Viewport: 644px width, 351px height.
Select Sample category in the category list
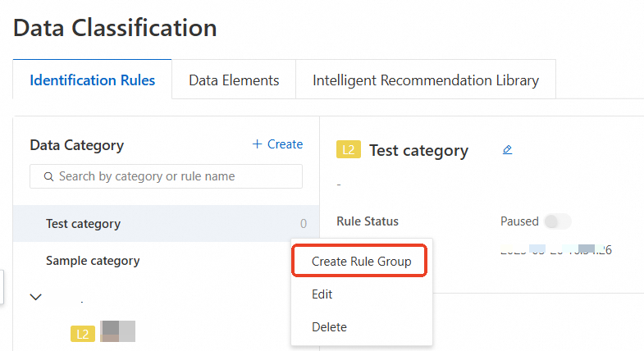coord(93,261)
